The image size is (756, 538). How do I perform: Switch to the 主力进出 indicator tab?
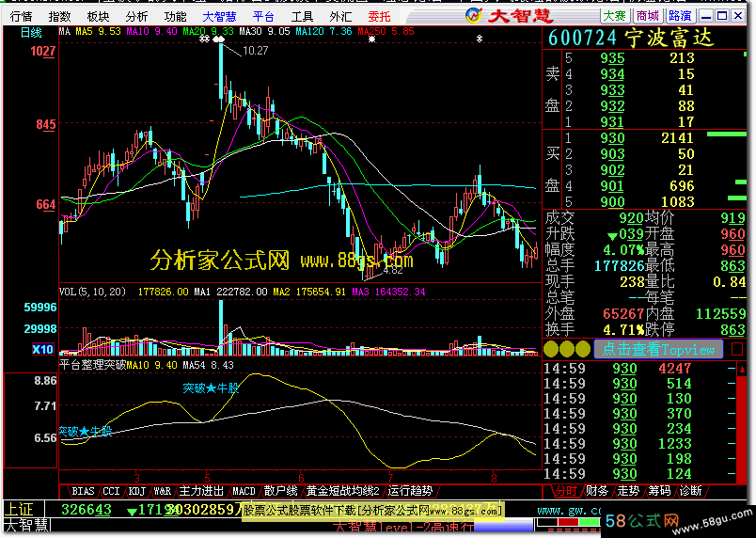pos(201,491)
